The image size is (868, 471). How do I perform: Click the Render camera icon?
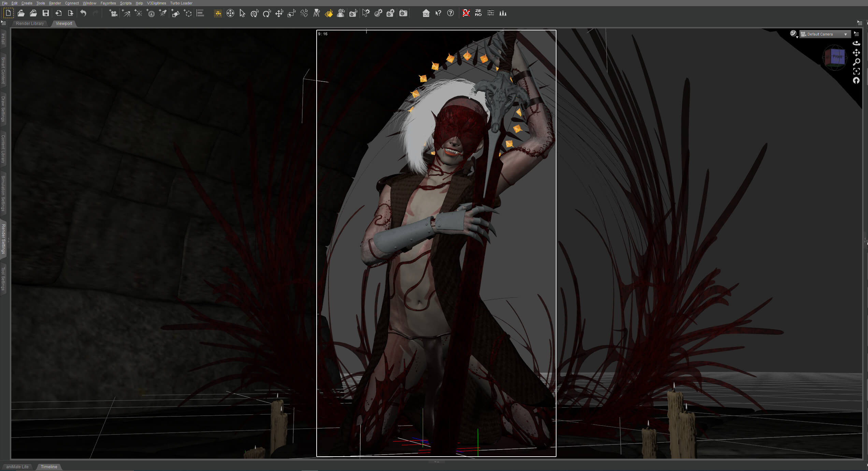tap(403, 13)
